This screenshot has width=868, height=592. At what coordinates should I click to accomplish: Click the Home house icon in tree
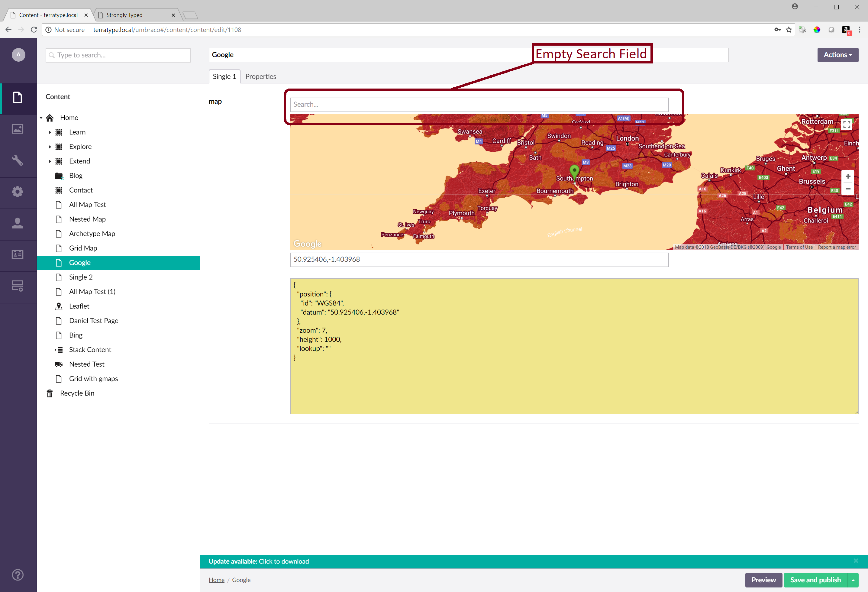tap(50, 118)
